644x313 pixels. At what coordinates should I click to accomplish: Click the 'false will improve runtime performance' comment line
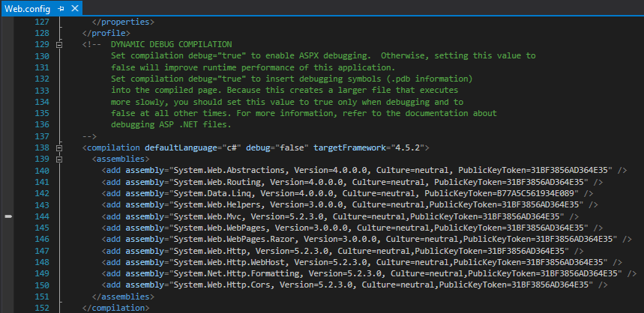pos(253,67)
